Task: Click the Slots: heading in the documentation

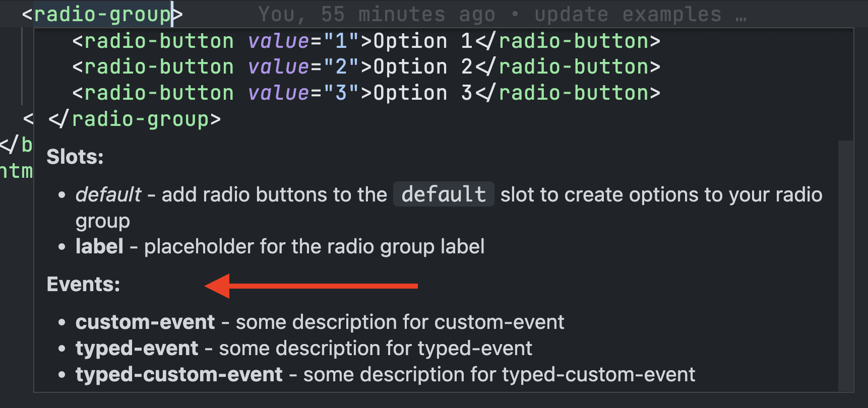Action: click(x=75, y=157)
